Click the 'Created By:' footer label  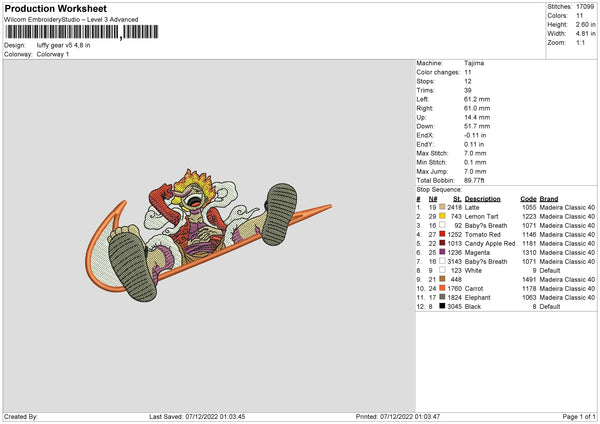pyautogui.click(x=21, y=417)
